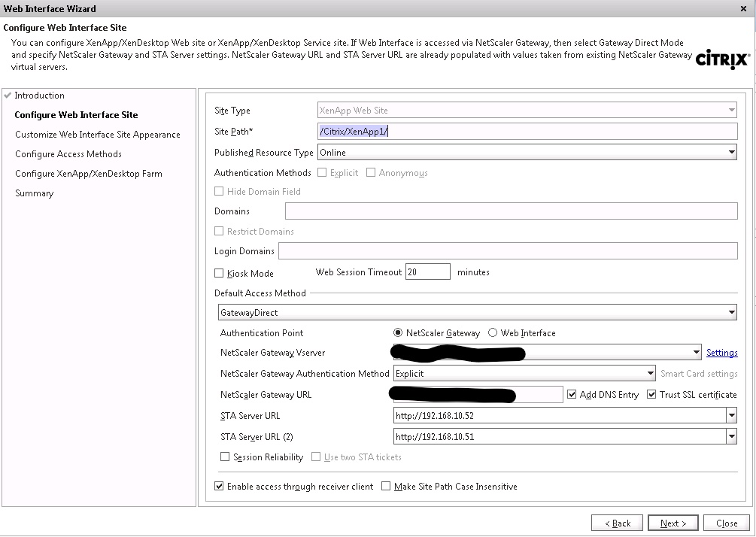
Task: Uncheck the Add DNS Entry option
Action: pos(572,395)
